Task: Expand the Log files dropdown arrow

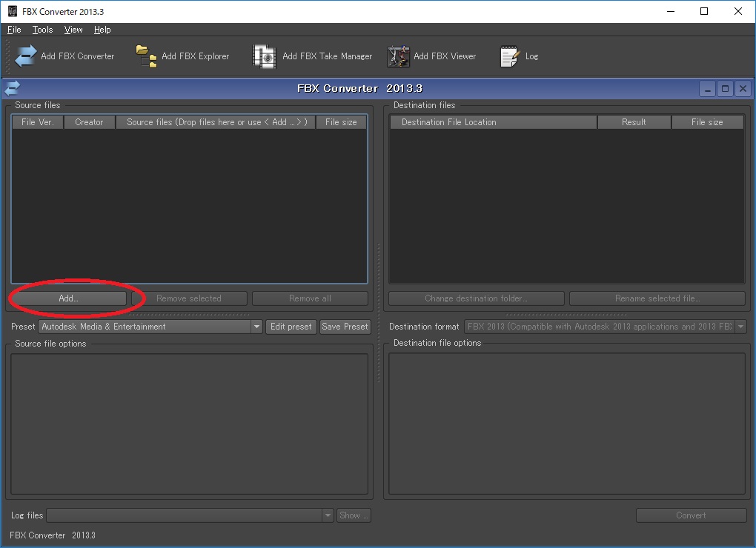Action: [328, 515]
